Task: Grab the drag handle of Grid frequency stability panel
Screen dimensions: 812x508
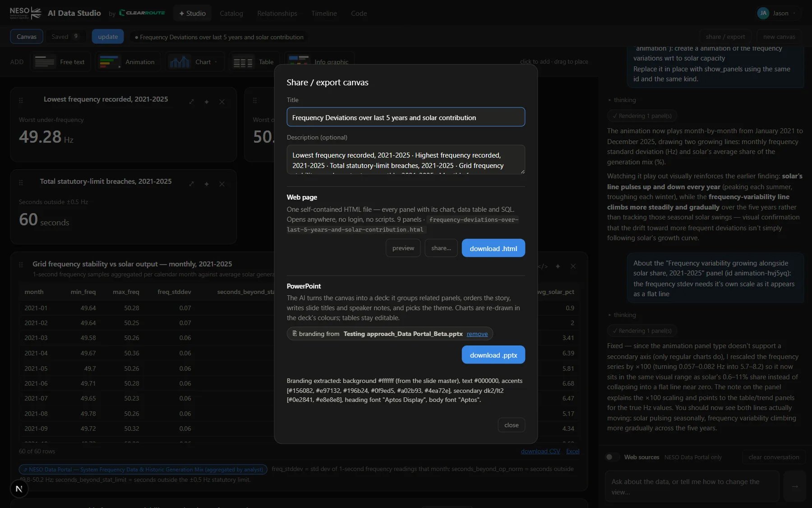Action: pyautogui.click(x=21, y=265)
